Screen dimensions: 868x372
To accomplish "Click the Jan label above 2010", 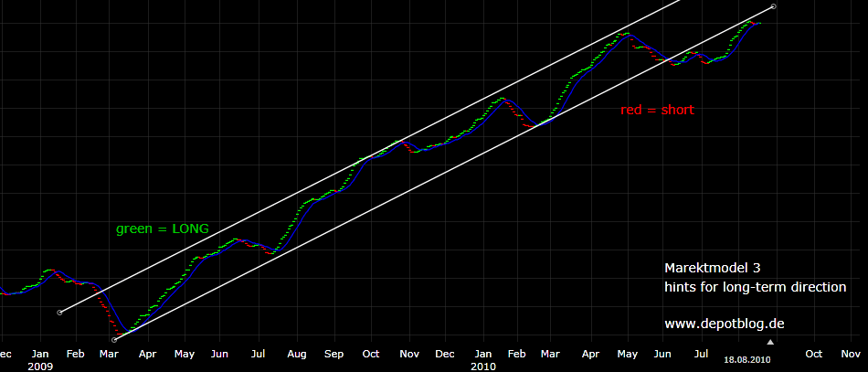I will pyautogui.click(x=483, y=353).
